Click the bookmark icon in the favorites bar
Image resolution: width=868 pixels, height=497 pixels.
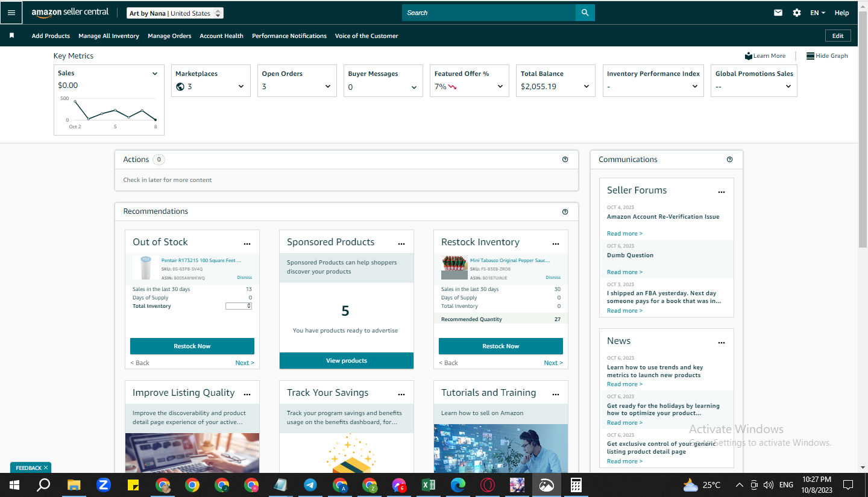(x=11, y=36)
